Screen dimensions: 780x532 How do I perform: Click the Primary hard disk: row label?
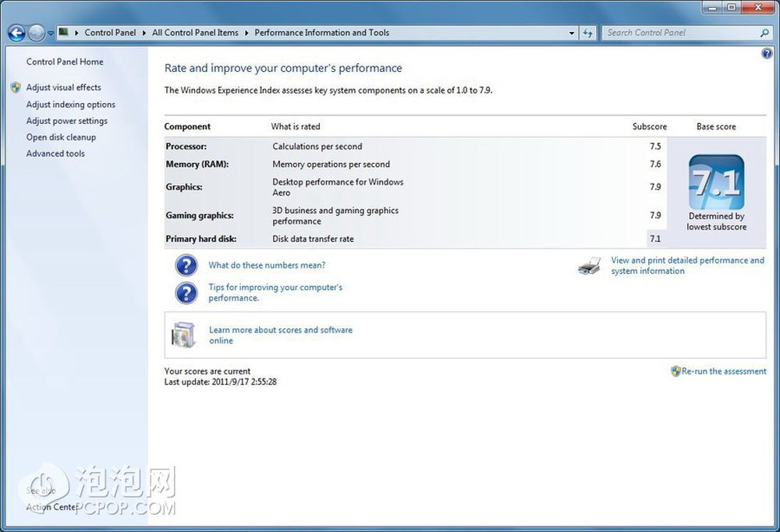(201, 239)
